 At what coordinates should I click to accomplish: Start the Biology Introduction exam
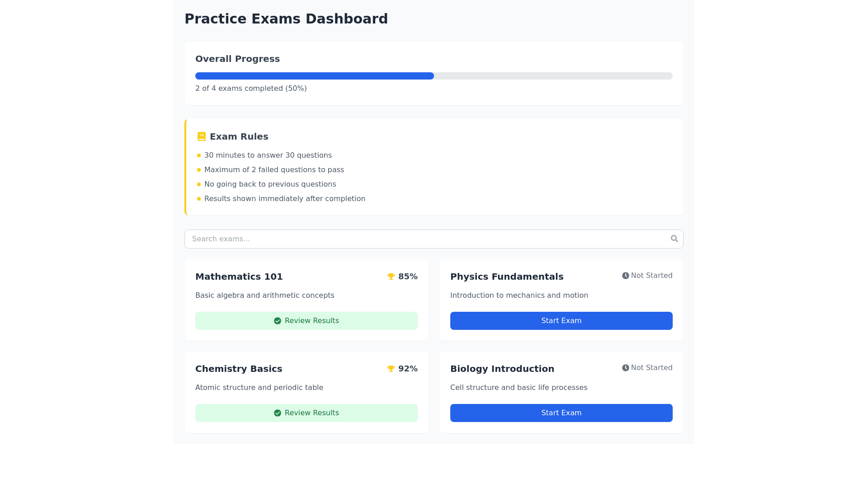[x=561, y=413]
